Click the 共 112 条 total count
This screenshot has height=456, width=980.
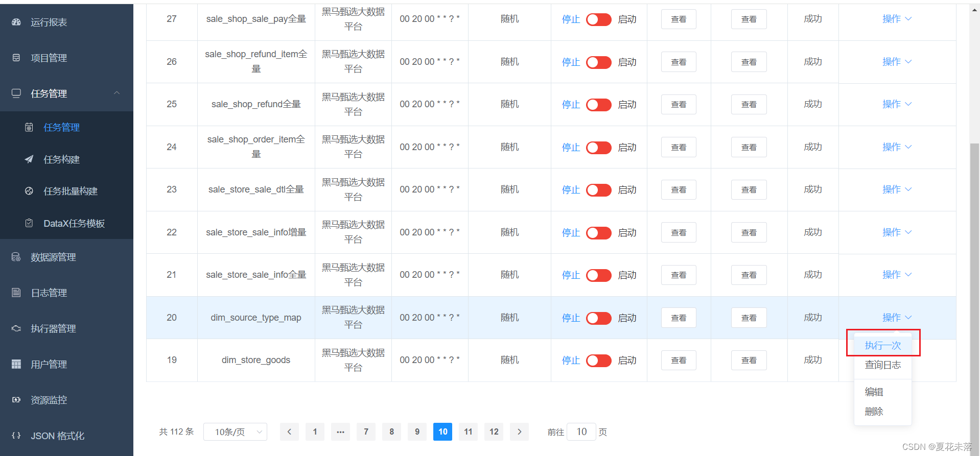coord(176,432)
